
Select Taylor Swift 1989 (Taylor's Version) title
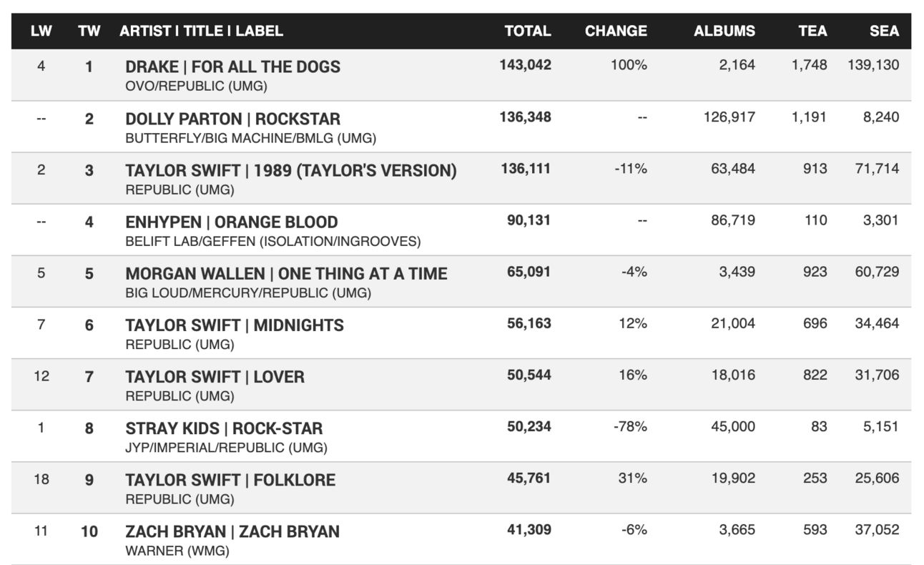tap(290, 170)
